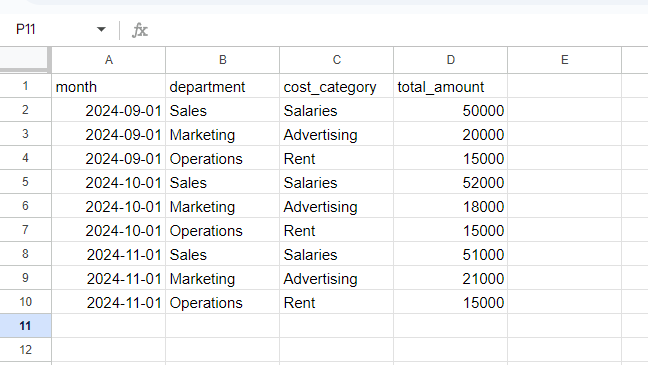Select cell with amount 18000
The width and height of the screenshot is (648, 365).
click(451, 206)
